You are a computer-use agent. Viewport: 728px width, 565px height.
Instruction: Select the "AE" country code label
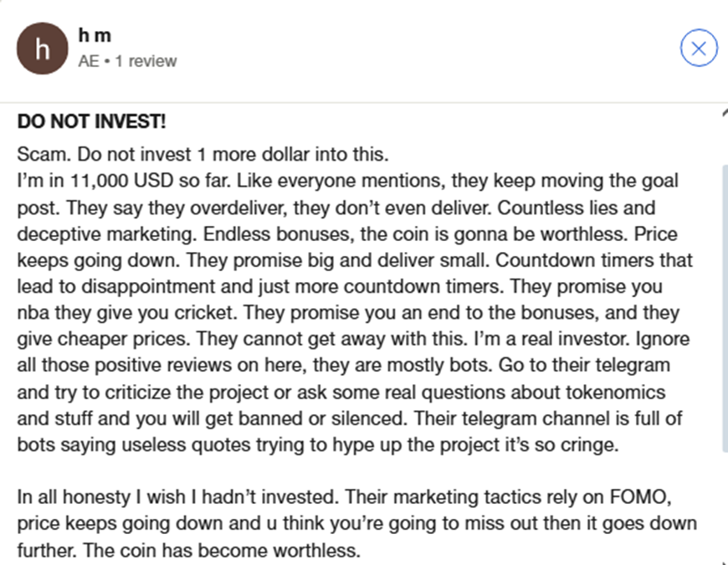coord(88,61)
